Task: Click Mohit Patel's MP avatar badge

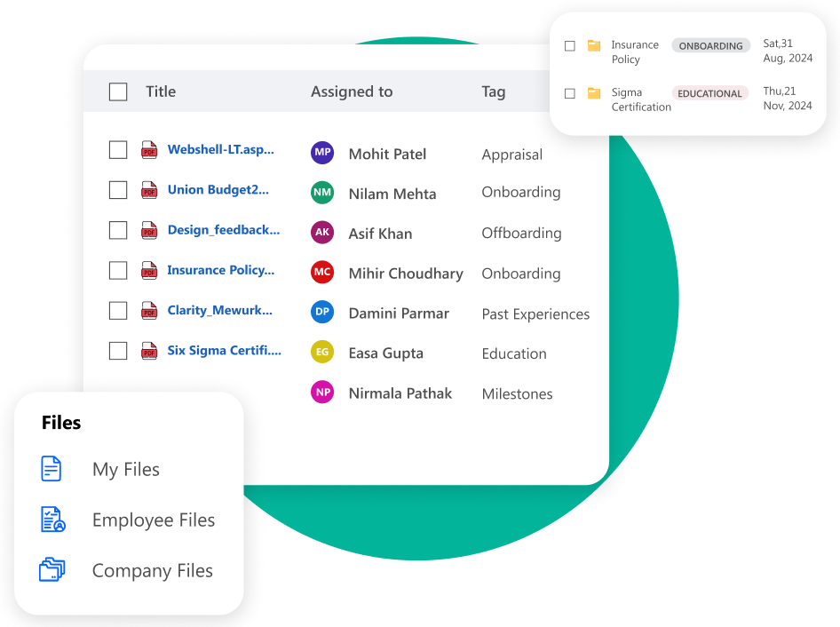Action: [x=321, y=153]
